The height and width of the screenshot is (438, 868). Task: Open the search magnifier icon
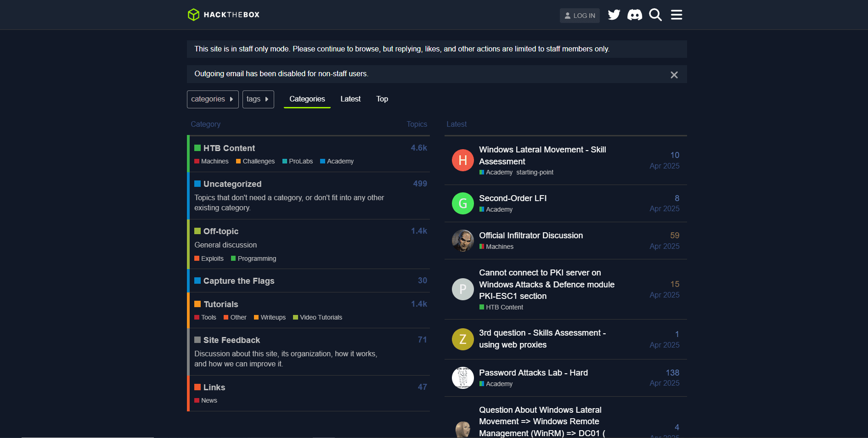pyautogui.click(x=655, y=15)
